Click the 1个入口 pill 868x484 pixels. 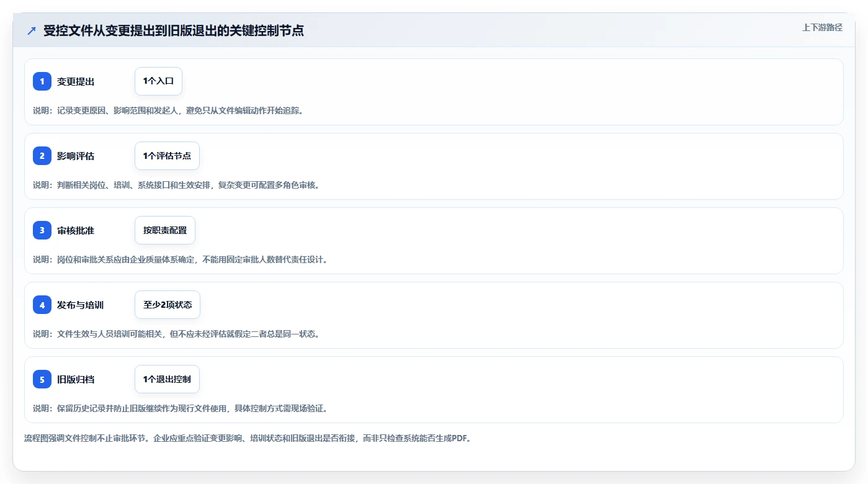pyautogui.click(x=158, y=81)
